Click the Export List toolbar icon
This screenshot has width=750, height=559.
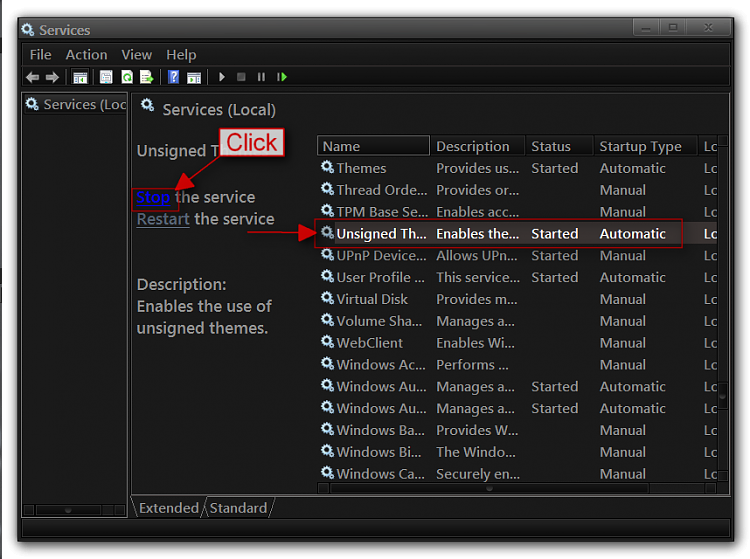click(146, 77)
